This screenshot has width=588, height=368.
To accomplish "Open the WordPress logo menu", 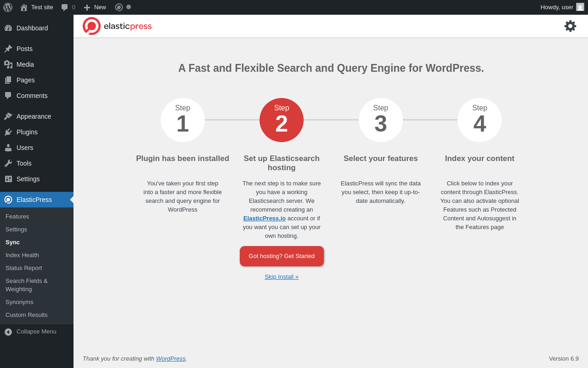I will pyautogui.click(x=8, y=7).
